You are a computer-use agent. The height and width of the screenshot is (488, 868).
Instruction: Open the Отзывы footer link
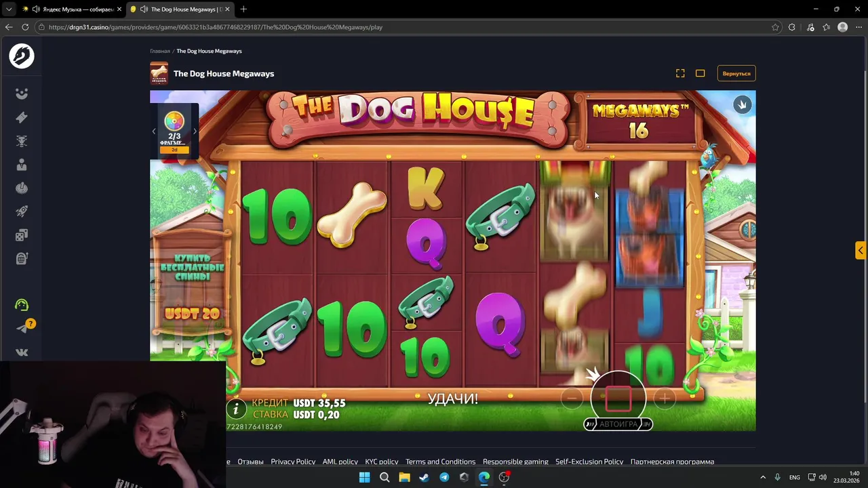coord(250,462)
